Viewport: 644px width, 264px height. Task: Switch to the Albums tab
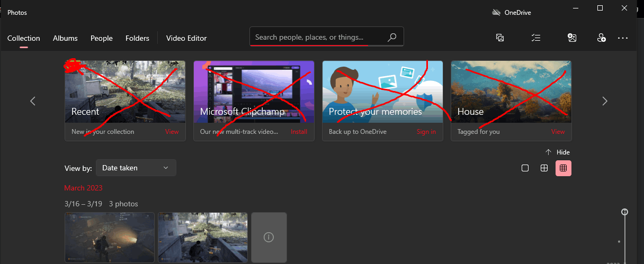pos(65,38)
